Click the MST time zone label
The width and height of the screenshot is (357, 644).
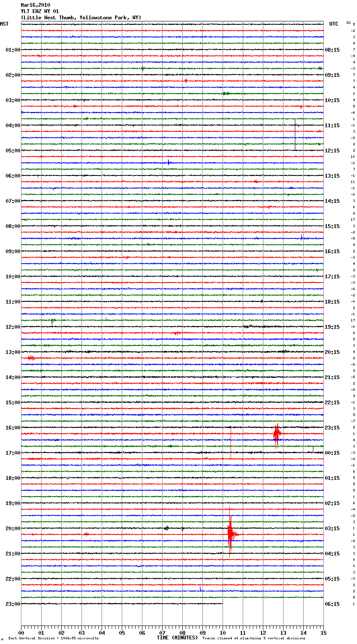(x=4, y=24)
